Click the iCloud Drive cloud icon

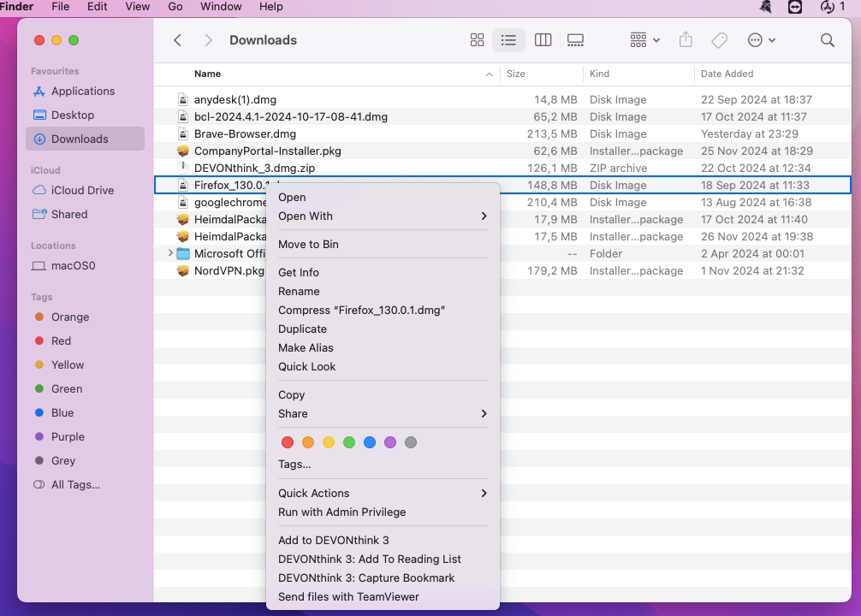(x=39, y=190)
